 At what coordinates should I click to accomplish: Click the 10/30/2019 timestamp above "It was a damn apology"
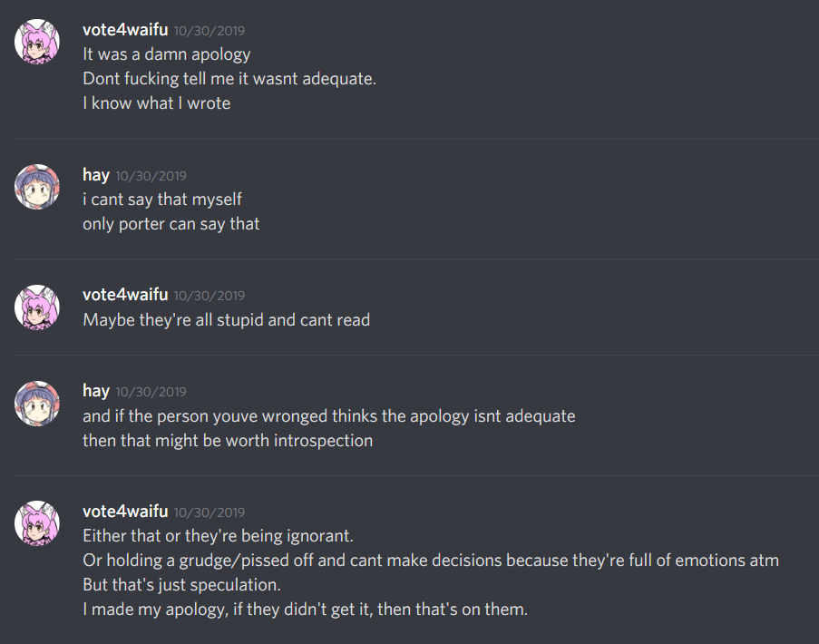tap(210, 31)
